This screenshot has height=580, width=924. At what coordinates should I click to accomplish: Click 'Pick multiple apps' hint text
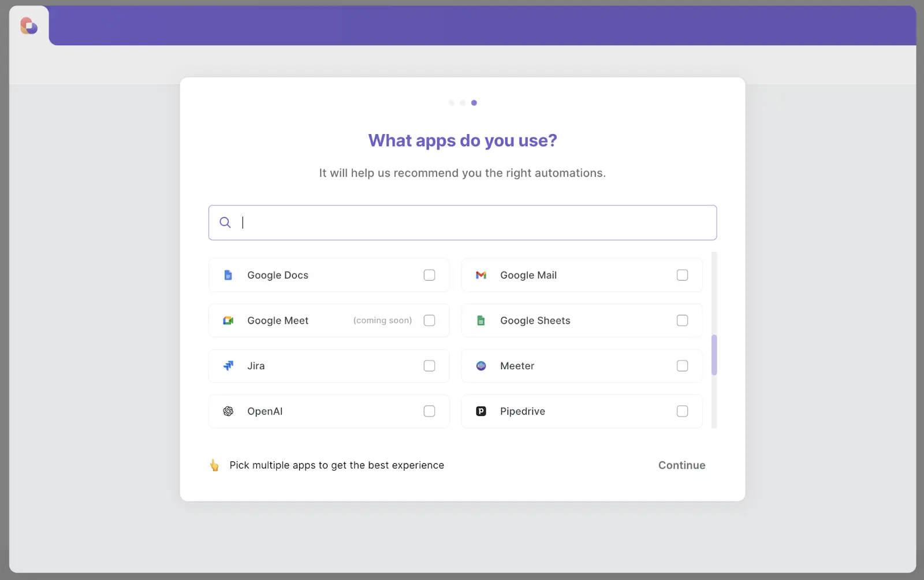pos(337,465)
